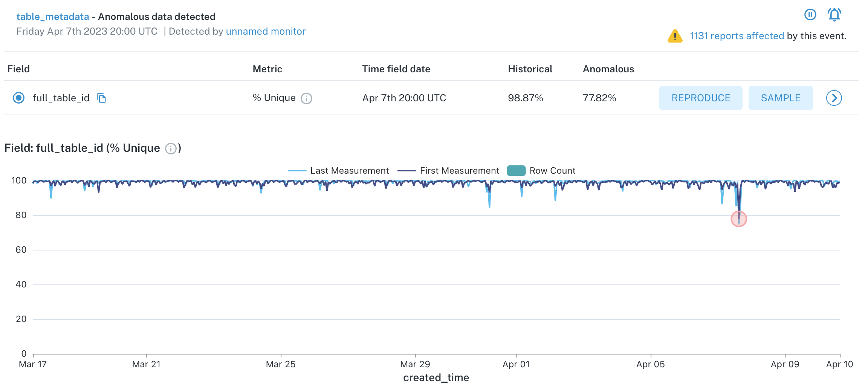
Task: Click the created_time axis label
Action: tap(436, 378)
